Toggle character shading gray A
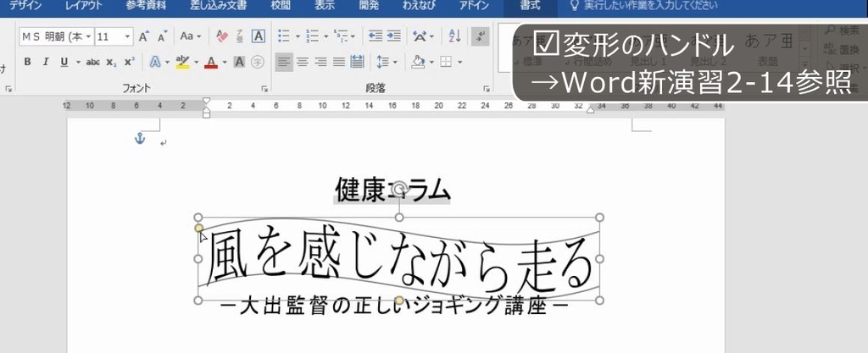 click(x=239, y=62)
